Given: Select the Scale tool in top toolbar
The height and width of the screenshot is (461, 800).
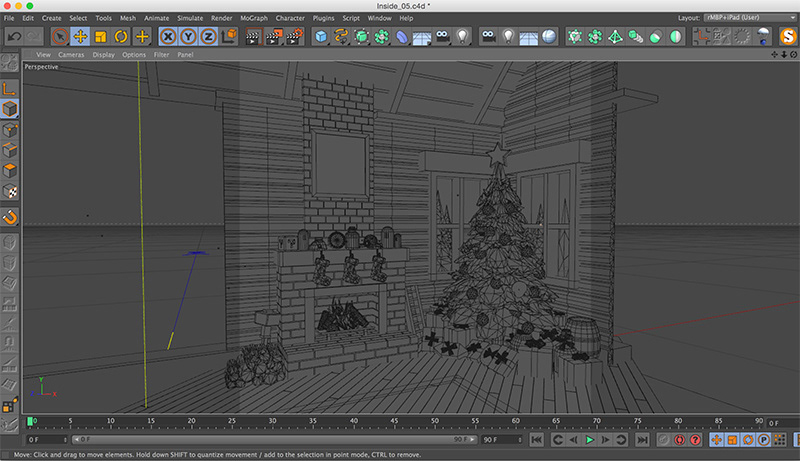Looking at the screenshot, I should pyautogui.click(x=101, y=37).
